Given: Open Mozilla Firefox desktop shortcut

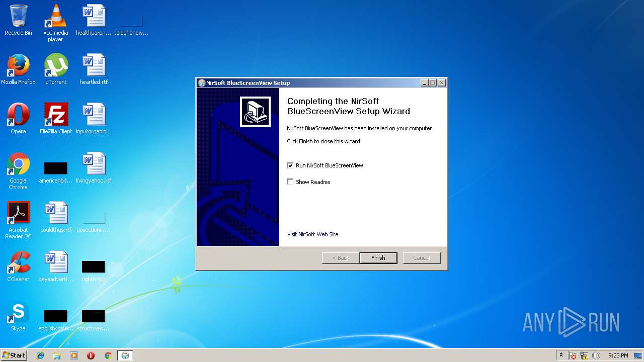Looking at the screenshot, I should tap(18, 69).
